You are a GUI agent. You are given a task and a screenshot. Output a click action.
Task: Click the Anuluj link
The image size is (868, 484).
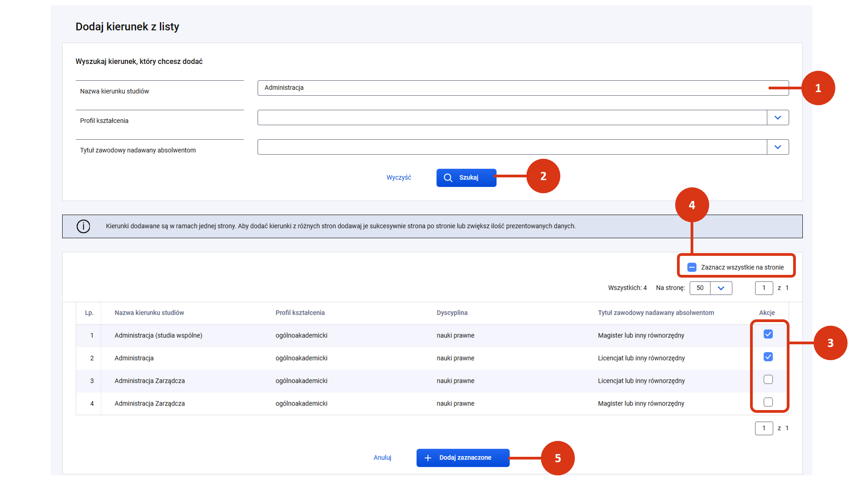pyautogui.click(x=383, y=458)
